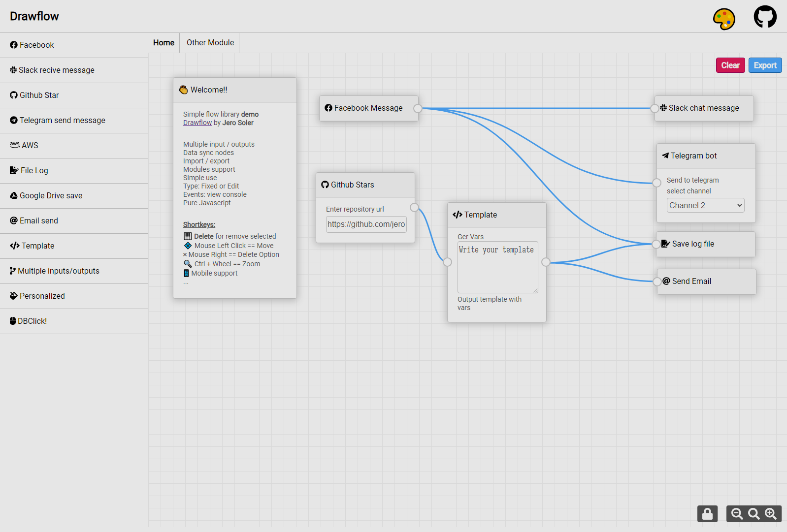Click the Google Drive icon in sidebar
Image resolution: width=787 pixels, height=532 pixels.
(x=14, y=195)
